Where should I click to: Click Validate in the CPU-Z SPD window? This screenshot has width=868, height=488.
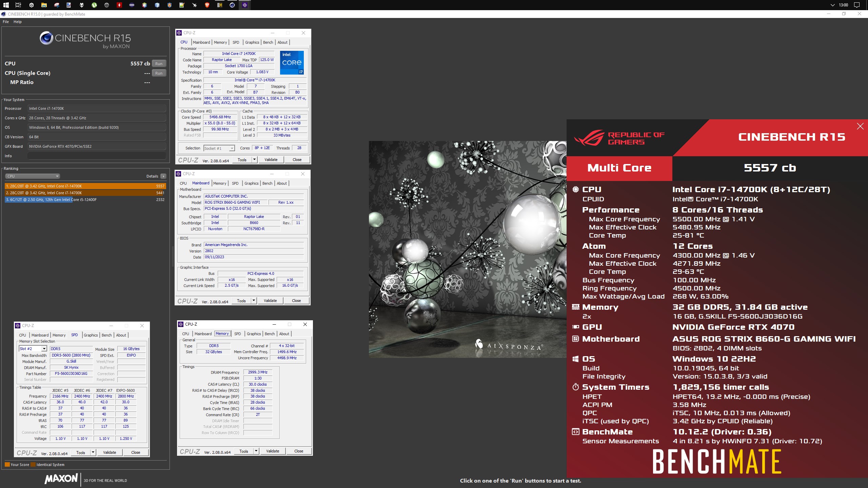tap(110, 452)
